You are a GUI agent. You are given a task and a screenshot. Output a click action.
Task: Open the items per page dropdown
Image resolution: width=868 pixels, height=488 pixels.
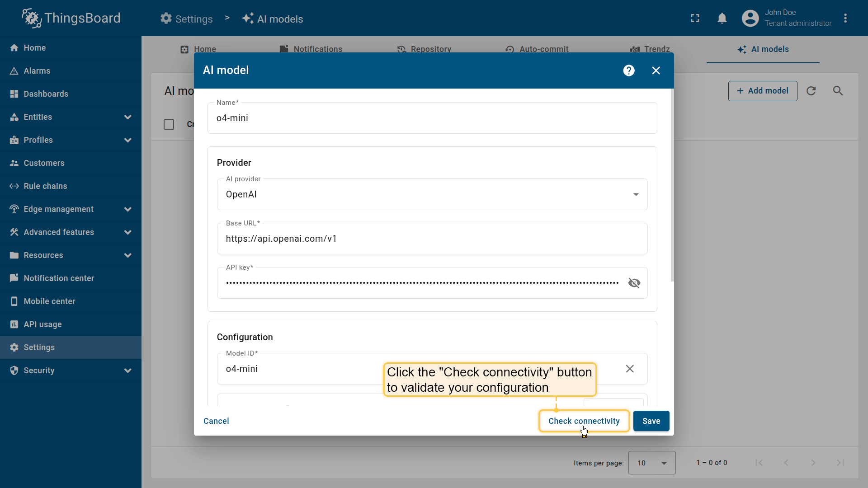651,463
